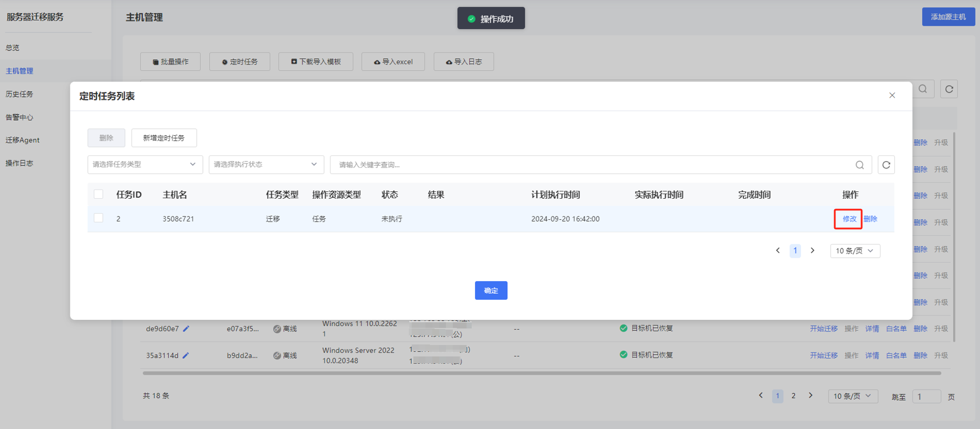Viewport: 980px width, 429px height.
Task: Click 升级 for host 35a3114d
Action: pos(941,355)
